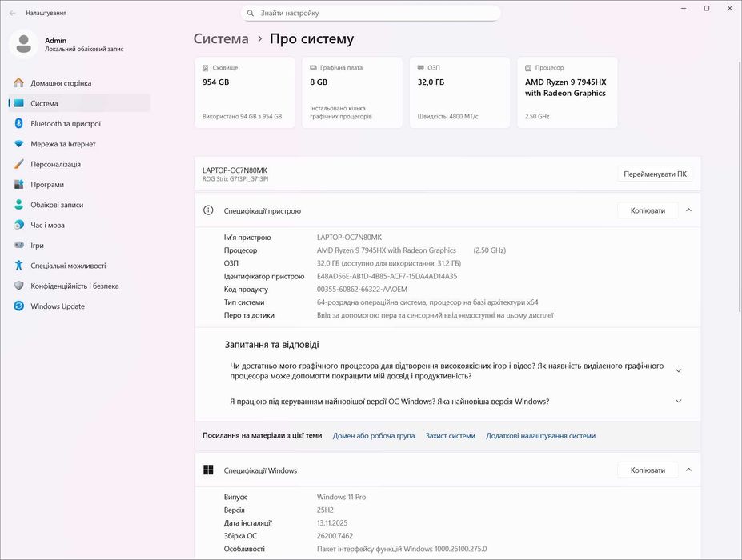Image resolution: width=742 pixels, height=560 pixels.
Task: Copy Windows specifications with Копіювати
Action: [648, 470]
